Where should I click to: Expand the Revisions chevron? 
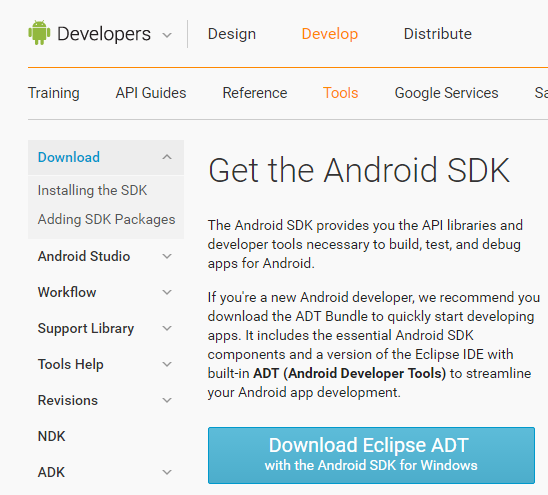[x=167, y=400]
